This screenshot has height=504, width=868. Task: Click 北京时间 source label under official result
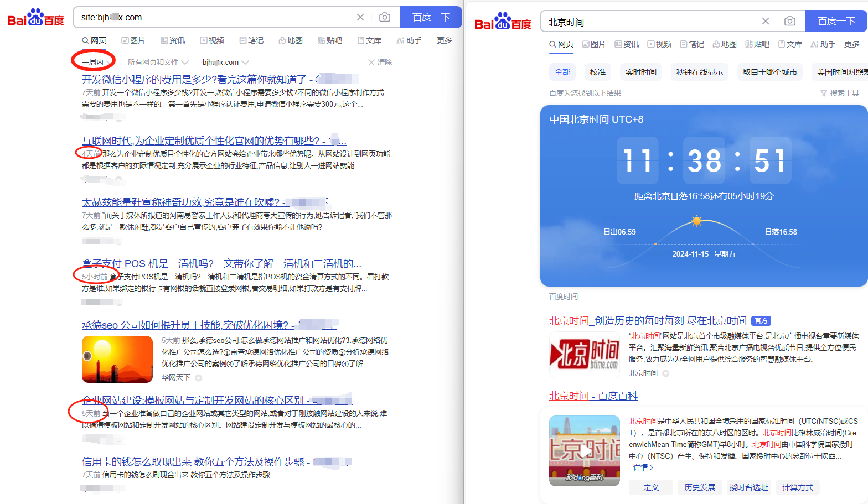[x=643, y=373]
